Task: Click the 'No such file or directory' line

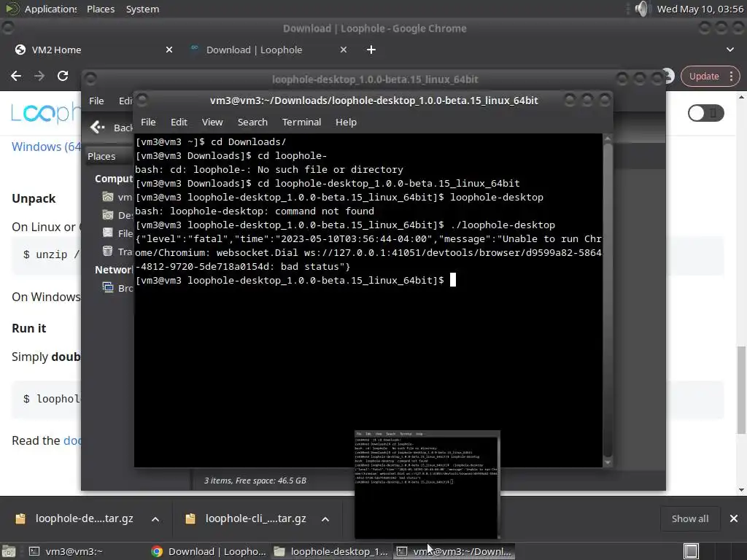Action: click(269, 169)
